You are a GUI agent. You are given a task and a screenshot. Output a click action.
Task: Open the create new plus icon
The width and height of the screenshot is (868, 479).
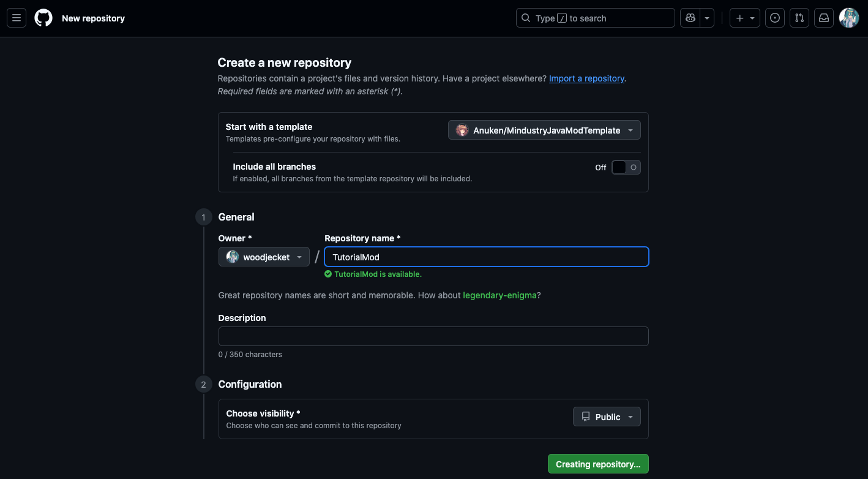click(x=739, y=18)
